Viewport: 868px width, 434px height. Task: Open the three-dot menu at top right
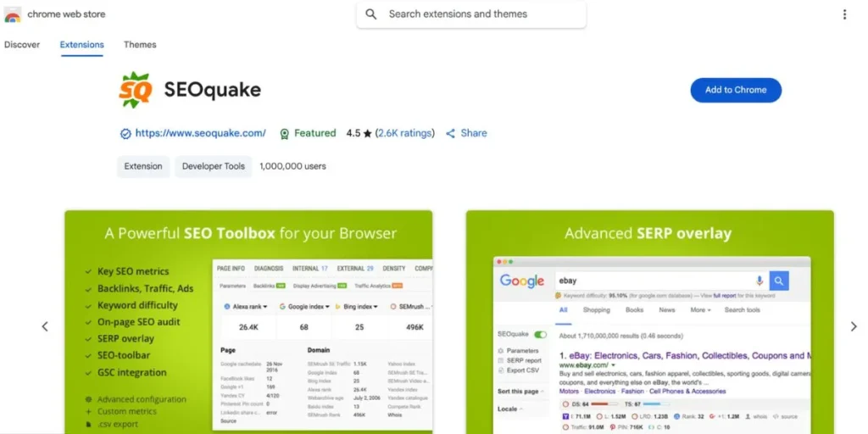coord(844,14)
